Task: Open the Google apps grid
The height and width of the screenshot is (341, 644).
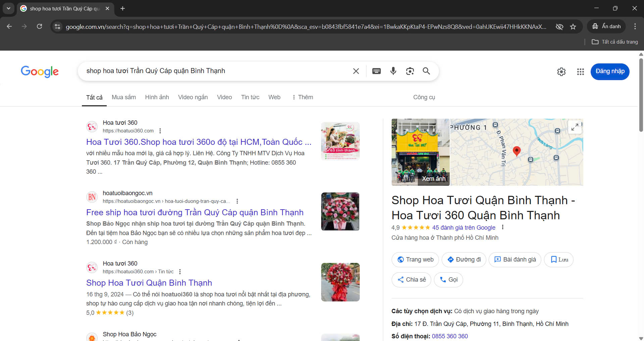Action: 581,71
